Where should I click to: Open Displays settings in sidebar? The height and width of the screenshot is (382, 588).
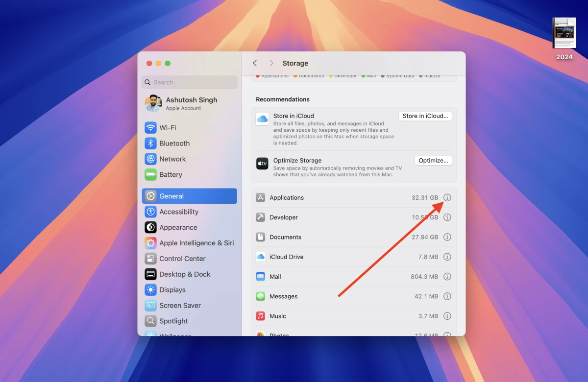click(x=190, y=290)
